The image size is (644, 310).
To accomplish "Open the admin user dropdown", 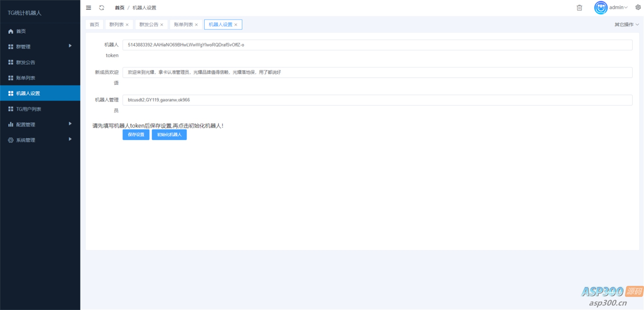I will (618, 7).
